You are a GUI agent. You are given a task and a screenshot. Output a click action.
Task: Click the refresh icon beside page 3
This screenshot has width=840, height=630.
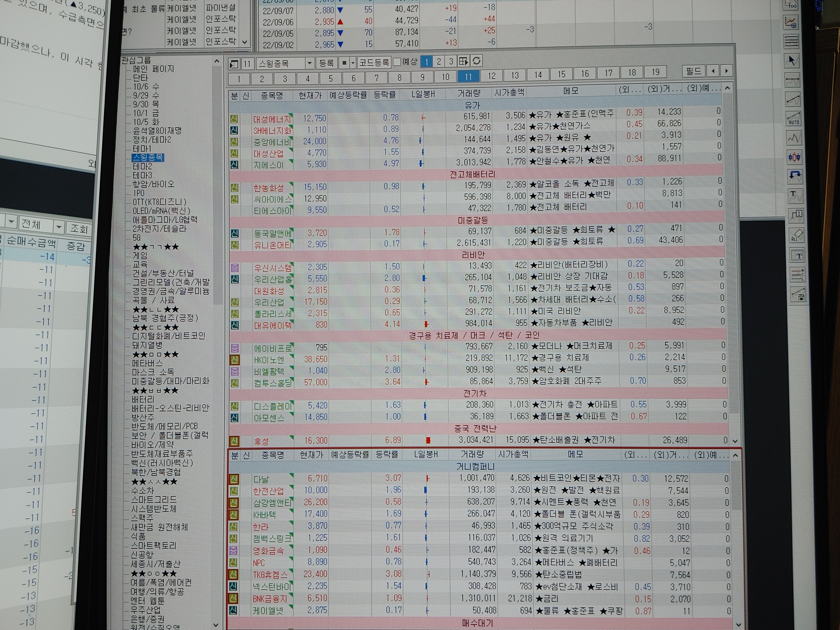point(476,61)
